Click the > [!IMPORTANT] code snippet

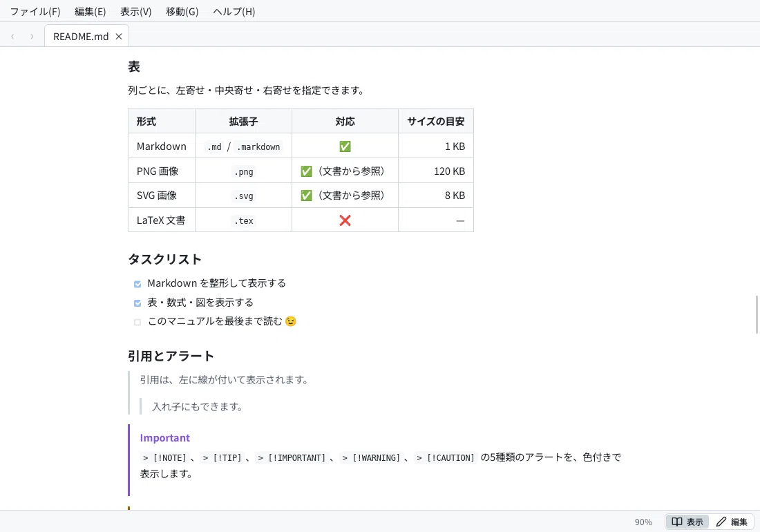tap(292, 458)
